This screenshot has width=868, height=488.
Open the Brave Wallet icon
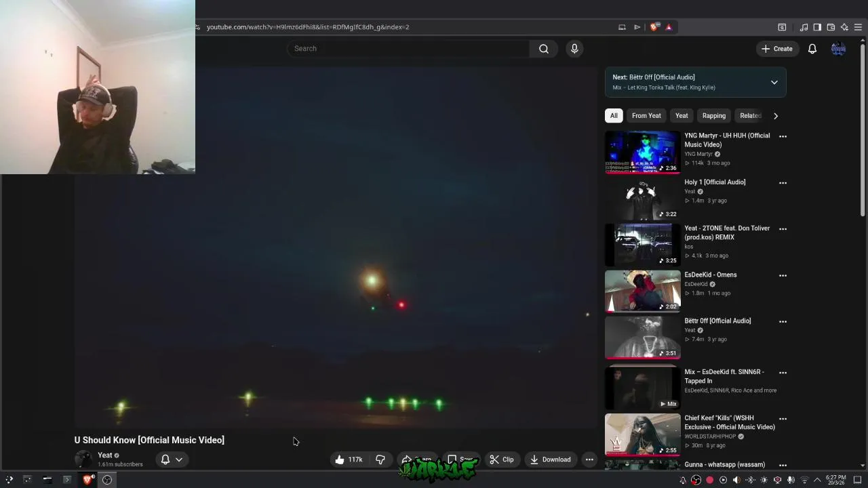pos(831,27)
